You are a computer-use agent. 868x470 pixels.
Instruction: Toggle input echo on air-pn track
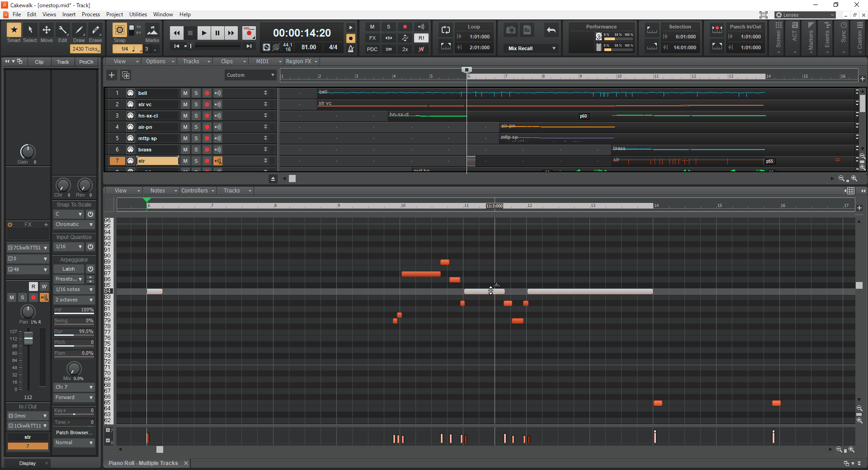click(x=217, y=127)
